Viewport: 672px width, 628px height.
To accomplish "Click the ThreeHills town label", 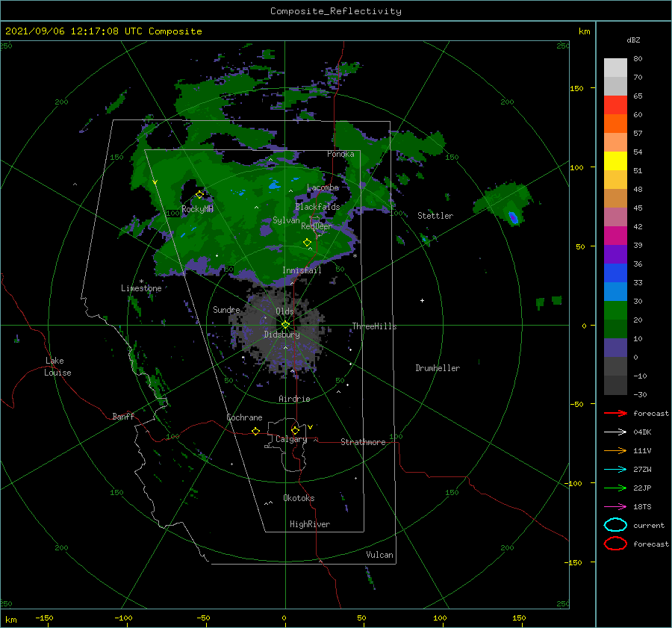I will pyautogui.click(x=374, y=326).
